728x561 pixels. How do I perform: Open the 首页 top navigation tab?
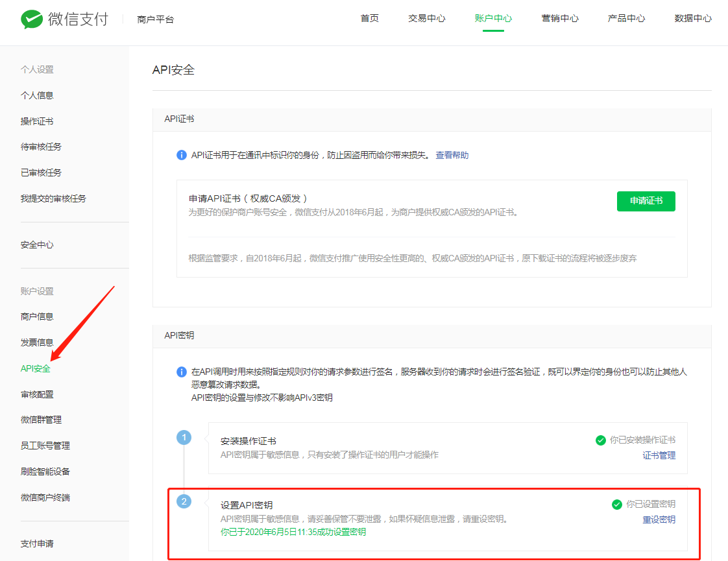(x=370, y=18)
